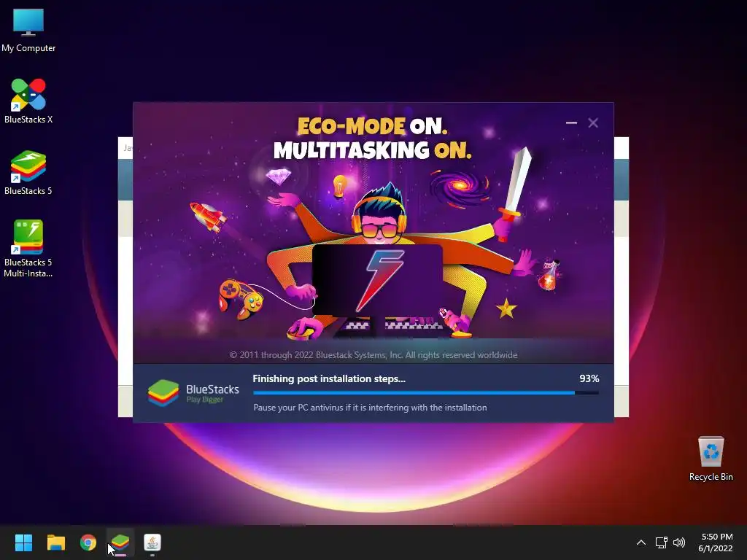Open network status tray icon
The height and width of the screenshot is (560, 747).
[x=661, y=542]
